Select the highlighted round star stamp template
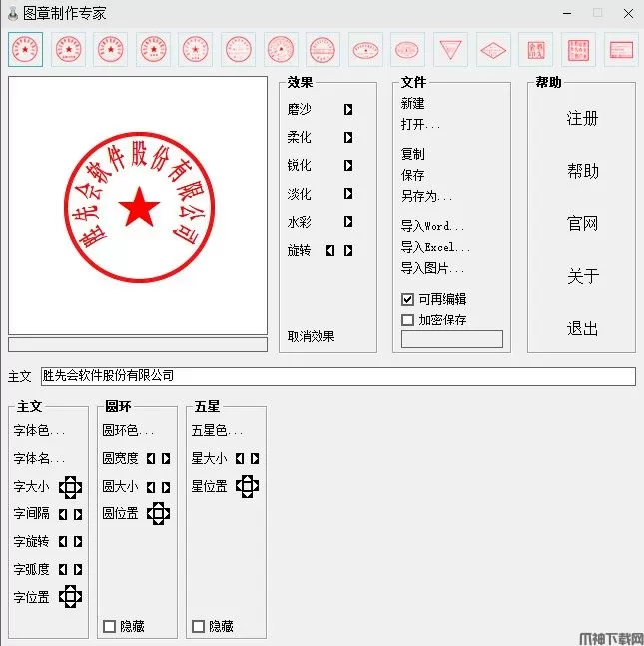Viewport: 644px width, 646px height. [25, 50]
